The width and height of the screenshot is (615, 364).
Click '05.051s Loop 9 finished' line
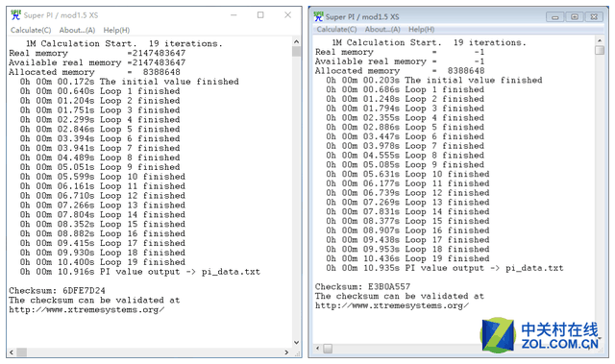click(x=100, y=167)
